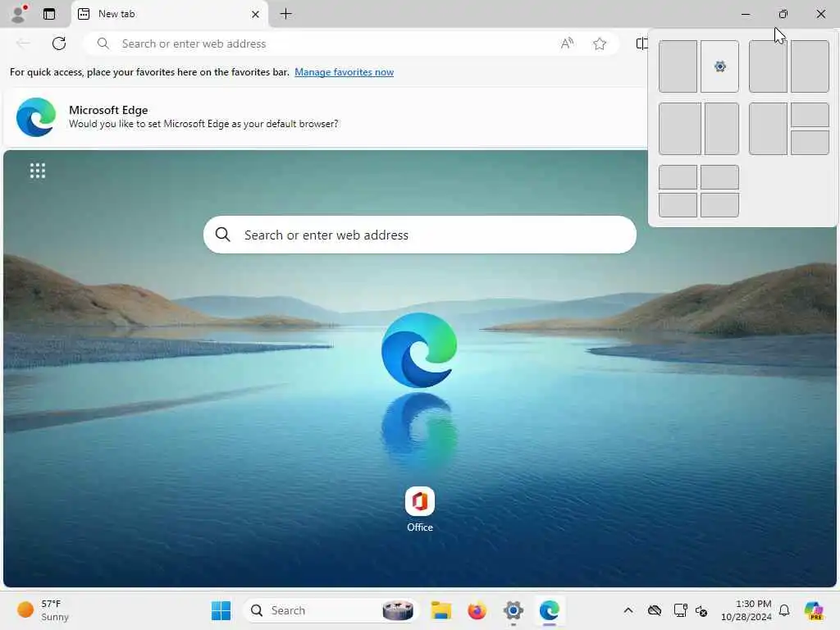840x630 pixels.
Task: Open Settings gear in taskbar
Action: tap(513, 610)
